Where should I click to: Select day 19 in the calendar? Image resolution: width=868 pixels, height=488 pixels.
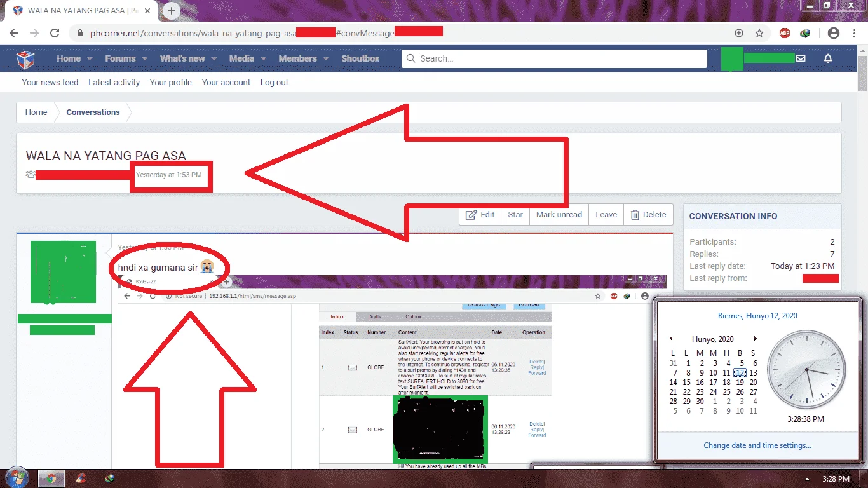(x=740, y=383)
